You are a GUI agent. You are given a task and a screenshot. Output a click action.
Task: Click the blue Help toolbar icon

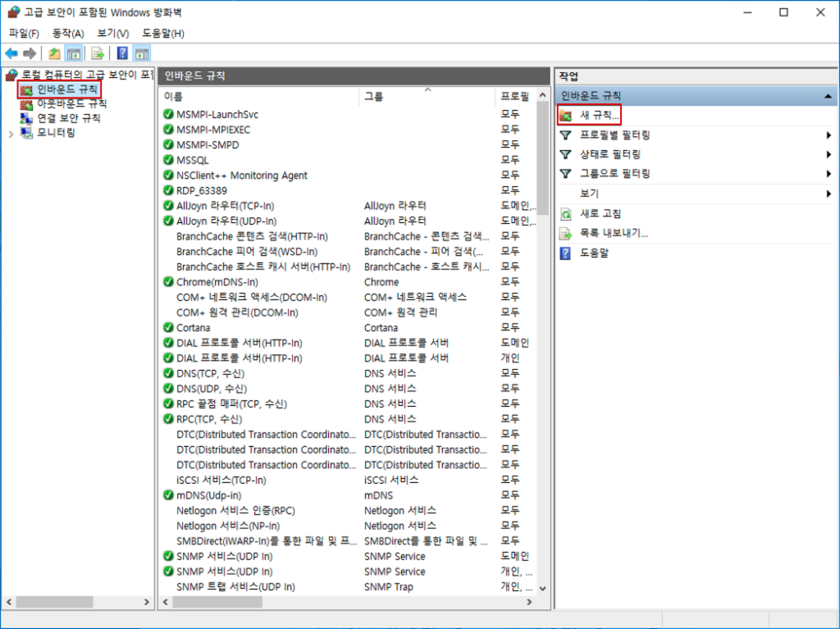(123, 53)
